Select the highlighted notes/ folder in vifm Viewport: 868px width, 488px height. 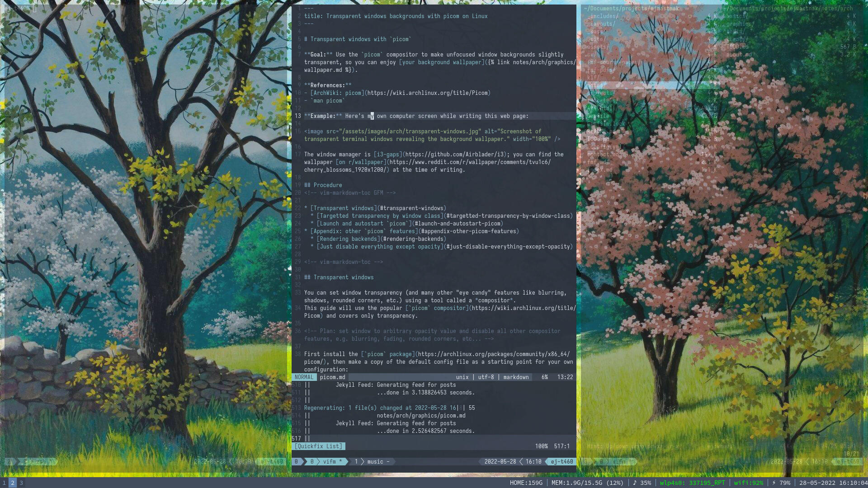(x=650, y=85)
